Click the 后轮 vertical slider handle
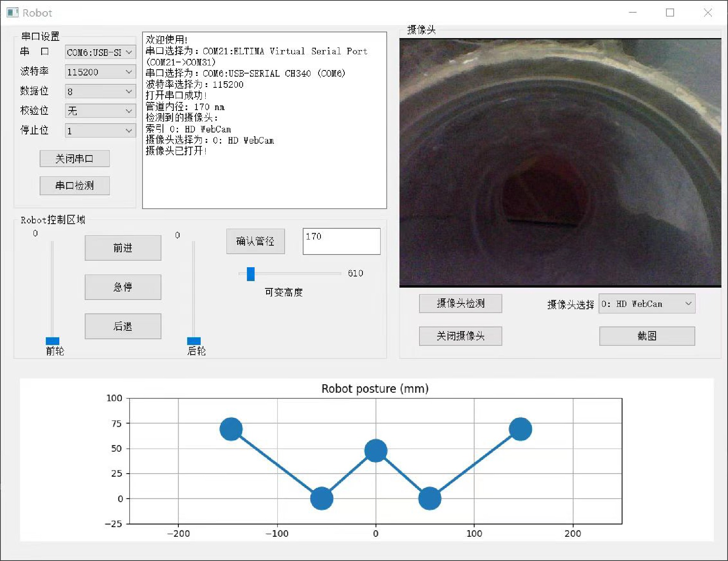Screen dimensions: 728x561 (194, 341)
